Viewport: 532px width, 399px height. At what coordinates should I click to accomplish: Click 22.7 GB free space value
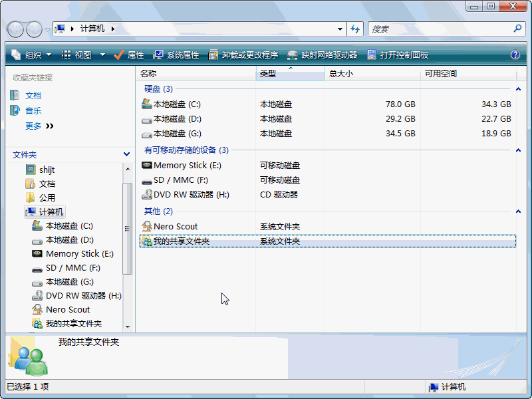coord(496,119)
